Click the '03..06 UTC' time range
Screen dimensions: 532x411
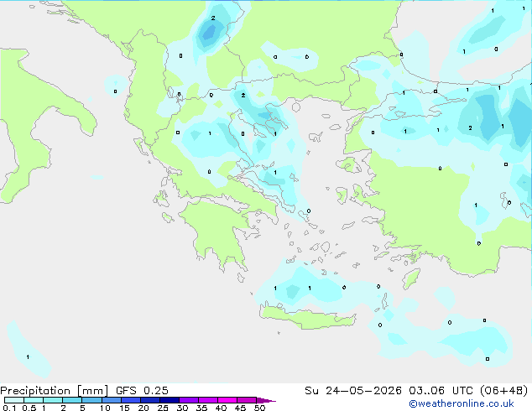coord(441,390)
